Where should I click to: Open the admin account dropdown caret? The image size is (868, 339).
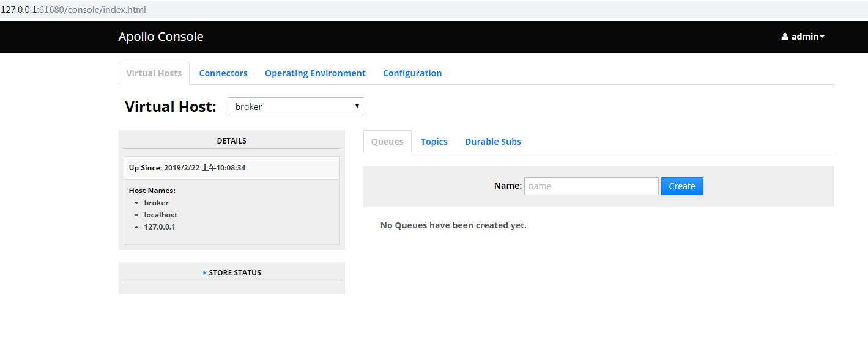pos(823,37)
